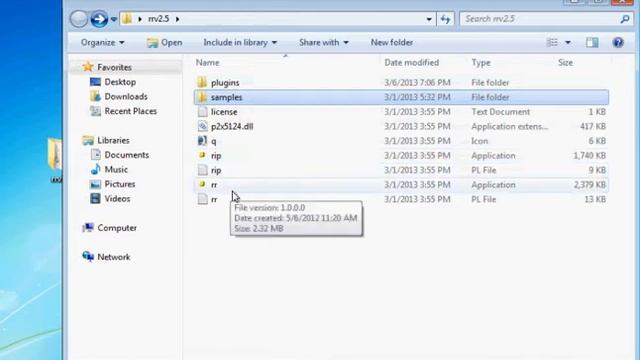640x360 pixels.
Task: Click the rrv2.5 breadcrumb in address bar
Action: click(158, 19)
